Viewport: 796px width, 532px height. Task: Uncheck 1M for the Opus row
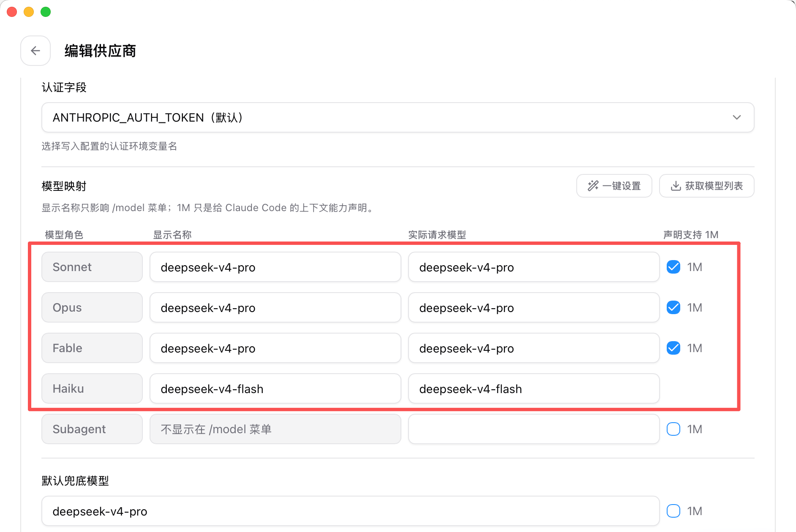point(673,307)
